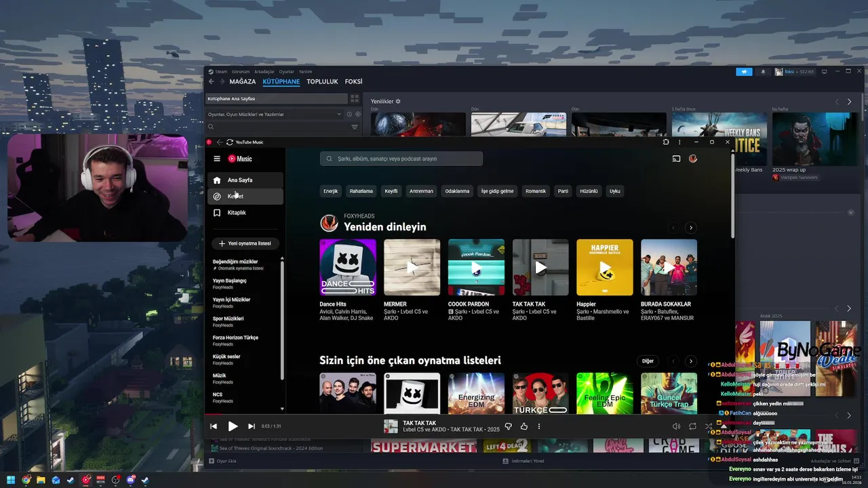Select the İşe gidip gelme chip
The height and width of the screenshot is (488, 868).
497,191
